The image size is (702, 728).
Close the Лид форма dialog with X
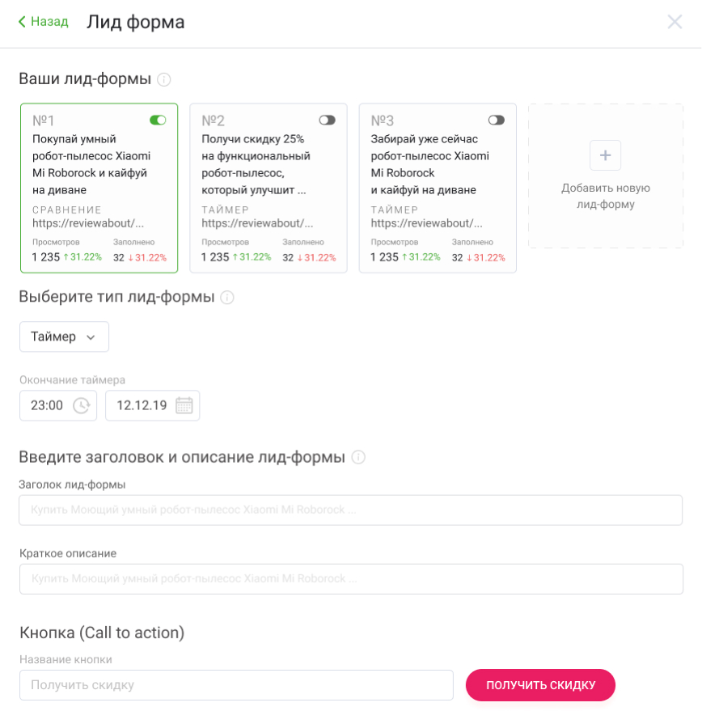coord(675,23)
